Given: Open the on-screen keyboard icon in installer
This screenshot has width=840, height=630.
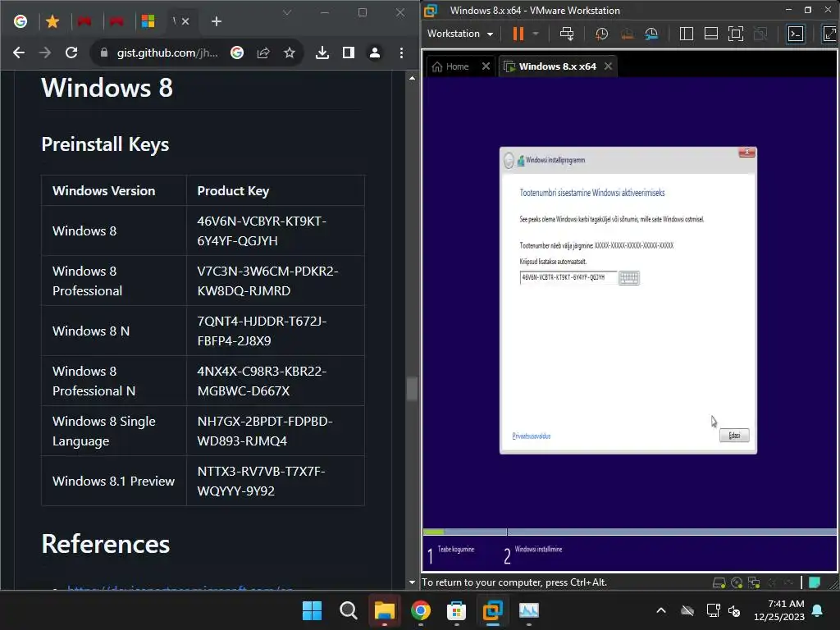Looking at the screenshot, I should 629,277.
